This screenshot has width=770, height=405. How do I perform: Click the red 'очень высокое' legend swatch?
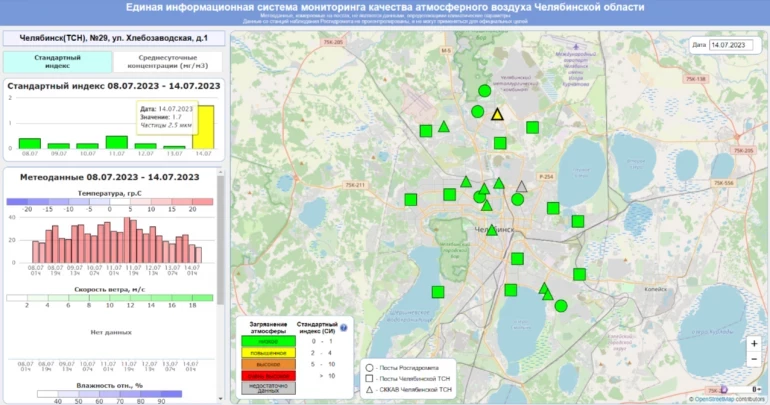(266, 375)
